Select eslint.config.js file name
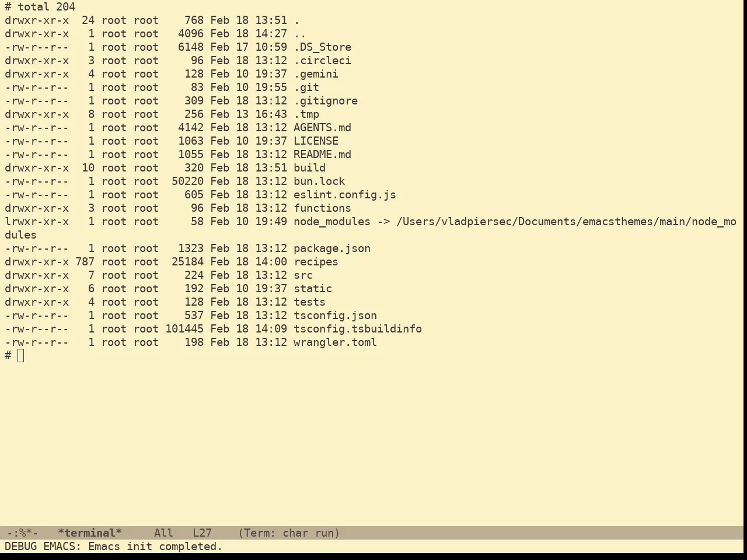Image resolution: width=747 pixels, height=560 pixels. (345, 195)
